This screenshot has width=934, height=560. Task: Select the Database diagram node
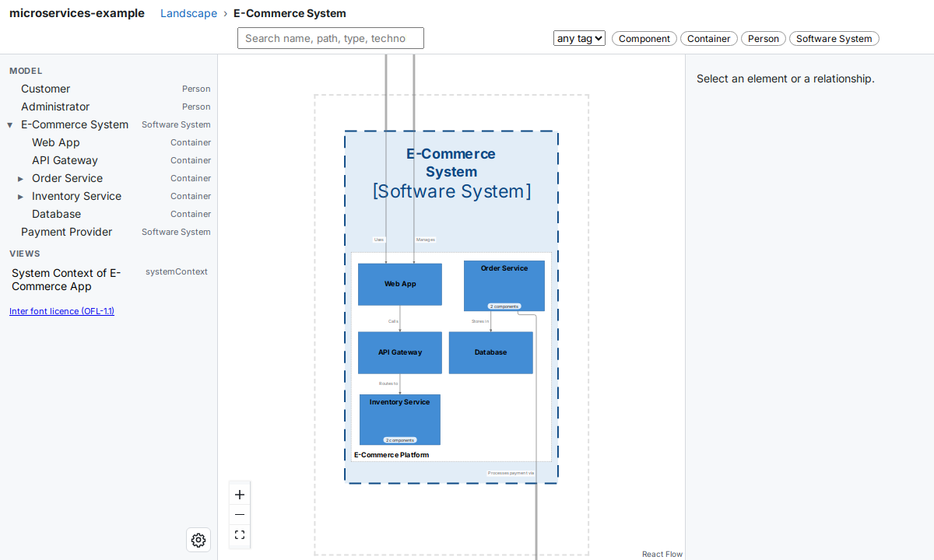491,352
